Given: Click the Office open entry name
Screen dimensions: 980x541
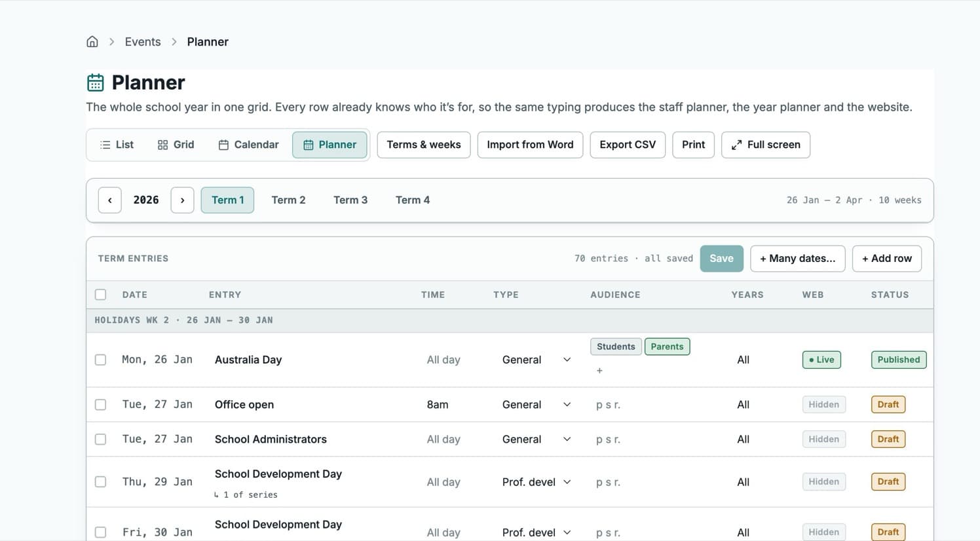Looking at the screenshot, I should [x=244, y=405].
